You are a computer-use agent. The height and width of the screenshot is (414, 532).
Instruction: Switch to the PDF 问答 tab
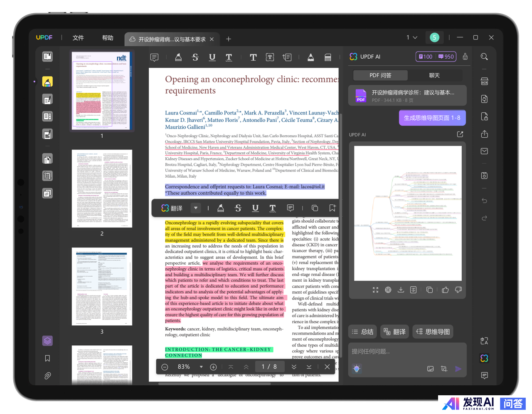[x=380, y=75]
